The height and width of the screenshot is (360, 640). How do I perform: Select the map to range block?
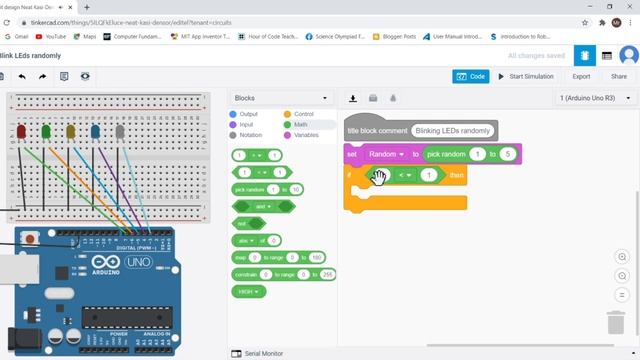pos(240,258)
